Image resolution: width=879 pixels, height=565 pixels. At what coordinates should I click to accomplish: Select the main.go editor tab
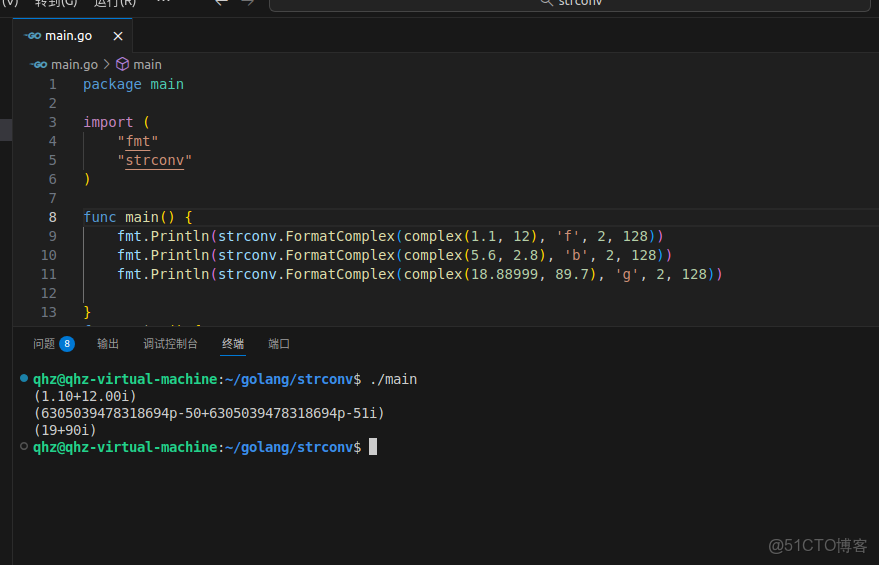pyautogui.click(x=68, y=36)
